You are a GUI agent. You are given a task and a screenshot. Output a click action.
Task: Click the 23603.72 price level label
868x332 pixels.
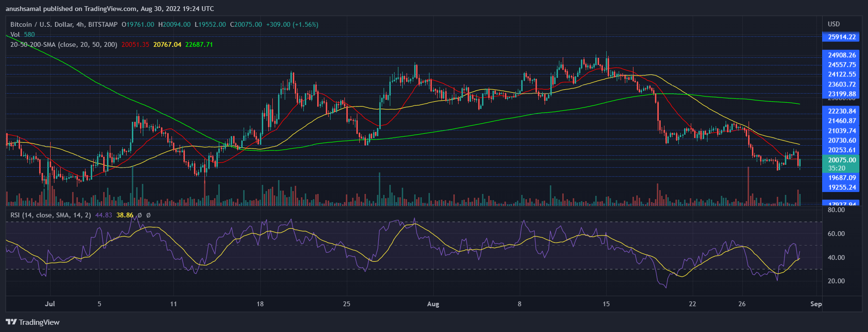842,84
